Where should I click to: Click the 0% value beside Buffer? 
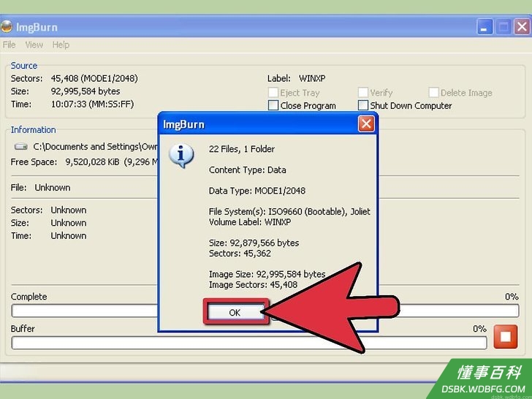tap(479, 329)
